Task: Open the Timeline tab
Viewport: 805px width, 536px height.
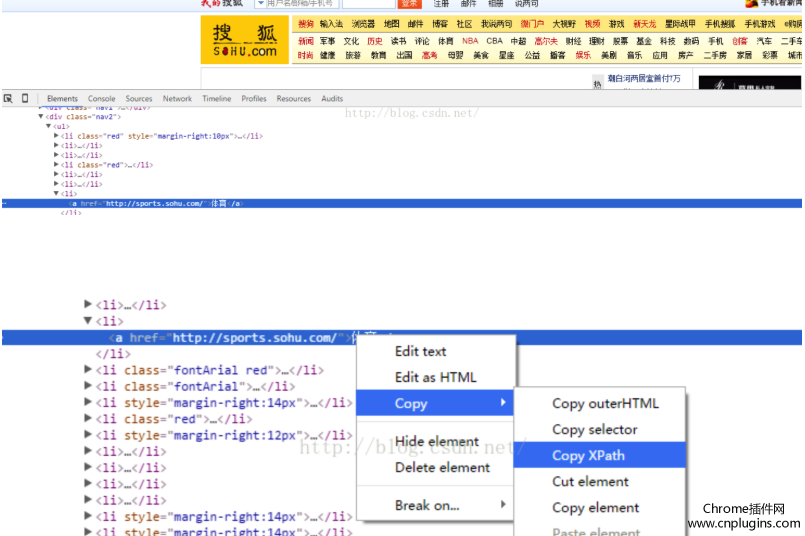Action: click(x=217, y=99)
